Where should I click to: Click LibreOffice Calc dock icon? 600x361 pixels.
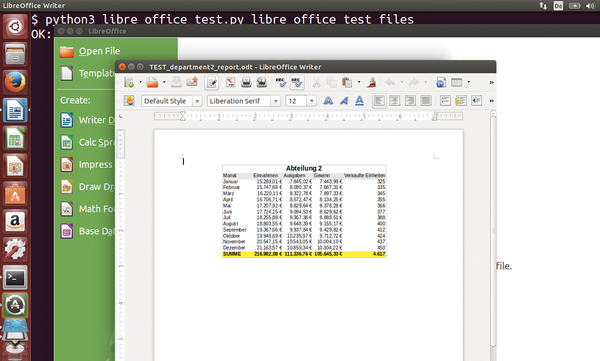(15, 139)
